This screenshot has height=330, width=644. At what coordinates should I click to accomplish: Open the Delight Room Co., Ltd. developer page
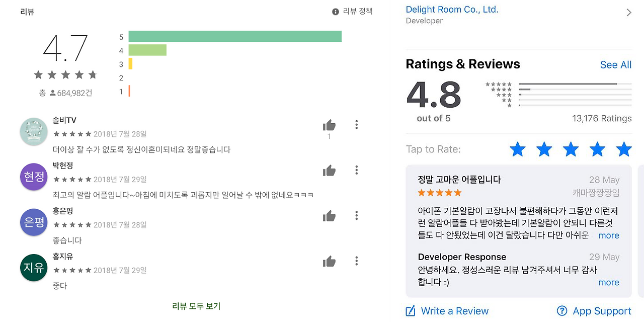click(452, 10)
